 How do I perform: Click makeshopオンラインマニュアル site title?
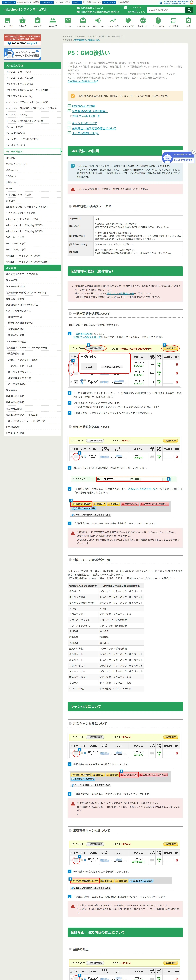click(x=25, y=9)
